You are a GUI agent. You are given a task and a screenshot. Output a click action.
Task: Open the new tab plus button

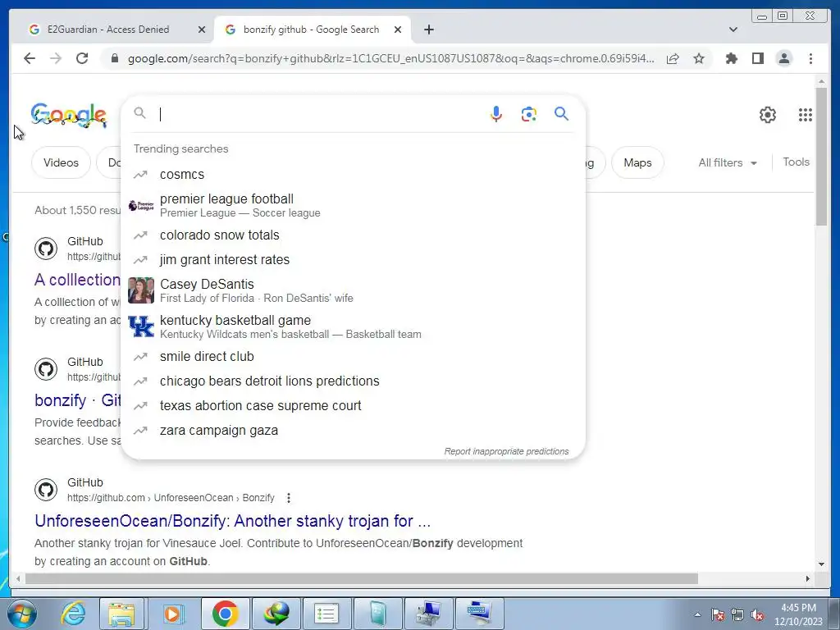coord(428,30)
